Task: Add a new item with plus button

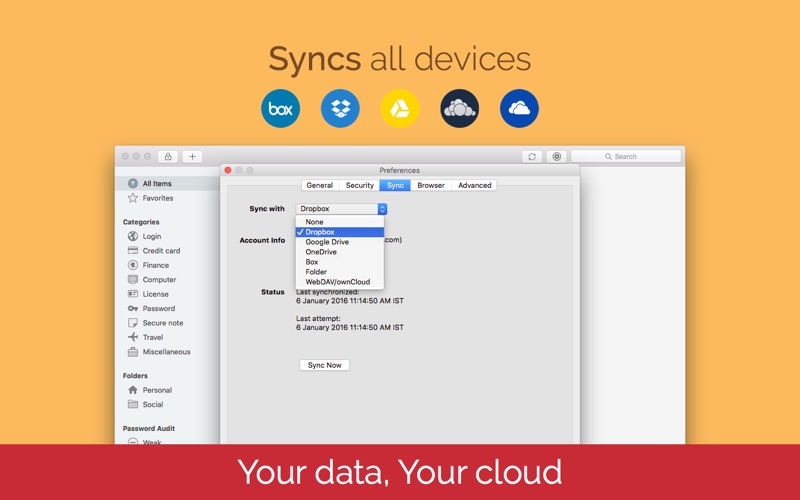Action: (x=192, y=157)
